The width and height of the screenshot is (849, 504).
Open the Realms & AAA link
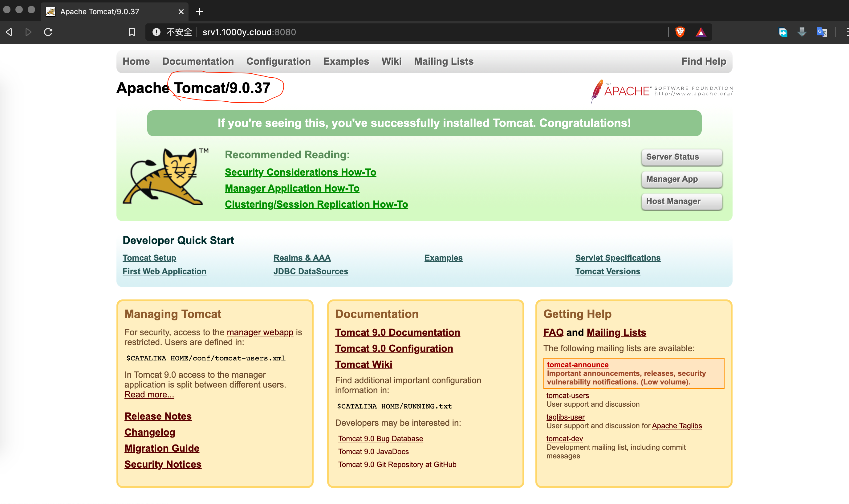tap(302, 258)
